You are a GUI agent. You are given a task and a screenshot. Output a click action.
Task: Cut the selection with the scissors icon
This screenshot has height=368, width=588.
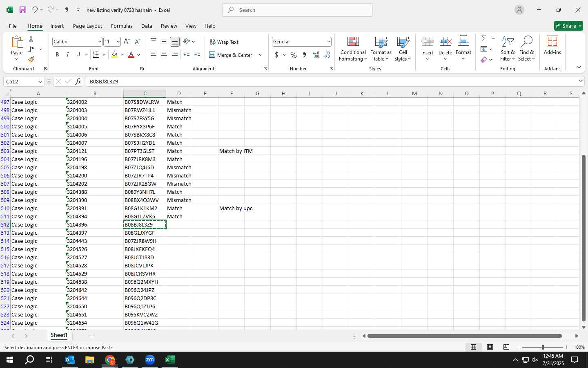coord(31,38)
